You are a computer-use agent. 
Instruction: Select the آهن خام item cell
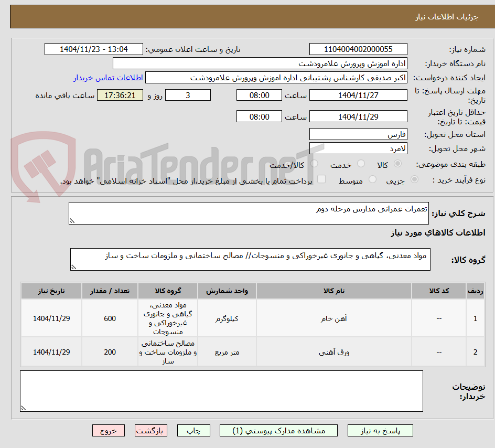pos(334,318)
